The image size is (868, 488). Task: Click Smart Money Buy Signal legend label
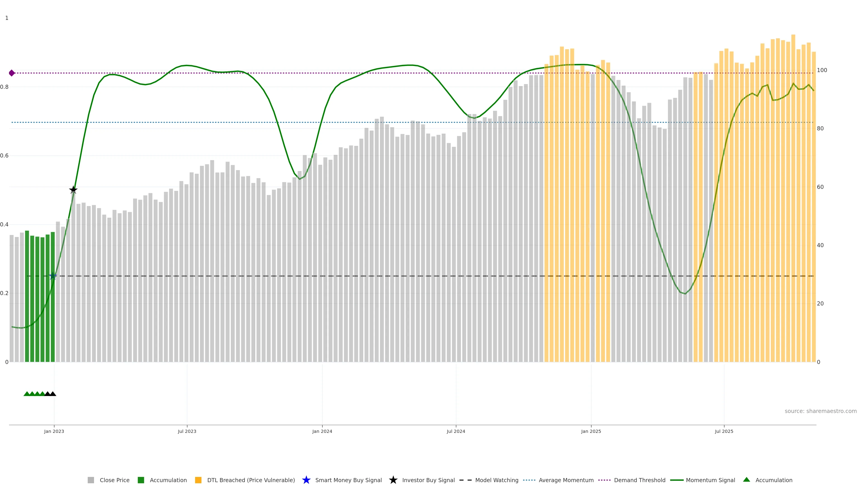(348, 480)
